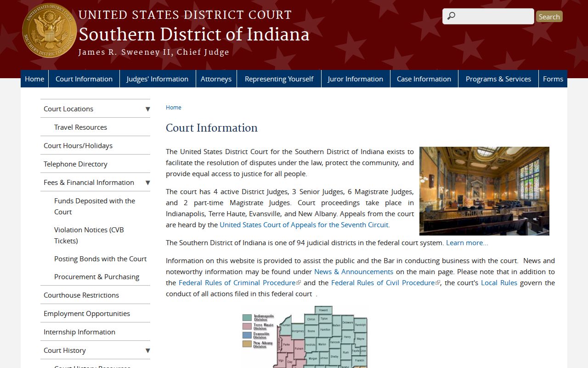Open Court Hours/Holidays sidebar link
Viewport: 588px width, 368px height.
tap(78, 145)
